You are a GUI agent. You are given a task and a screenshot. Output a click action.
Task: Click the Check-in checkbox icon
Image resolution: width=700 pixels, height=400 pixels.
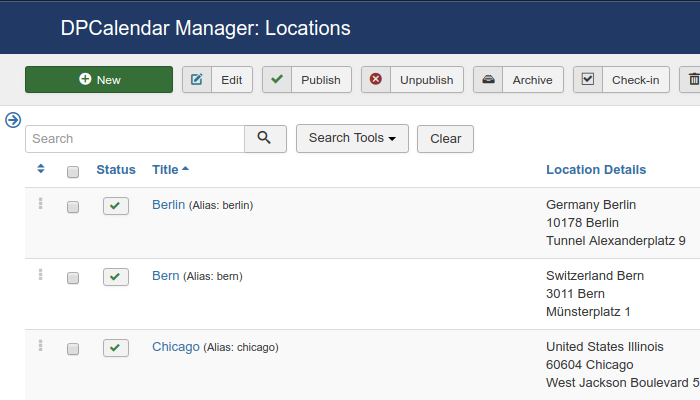click(x=588, y=79)
